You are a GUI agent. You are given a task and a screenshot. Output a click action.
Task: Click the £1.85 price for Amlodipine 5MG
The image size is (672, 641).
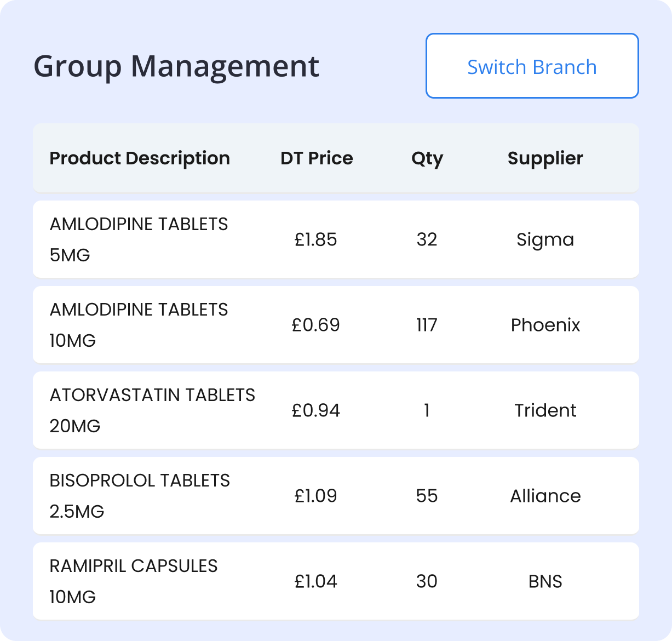point(316,239)
